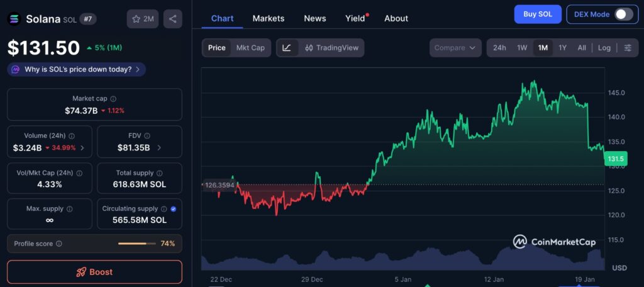Click the rocket icon in Boost button
This screenshot has width=644, height=287.
(81, 272)
